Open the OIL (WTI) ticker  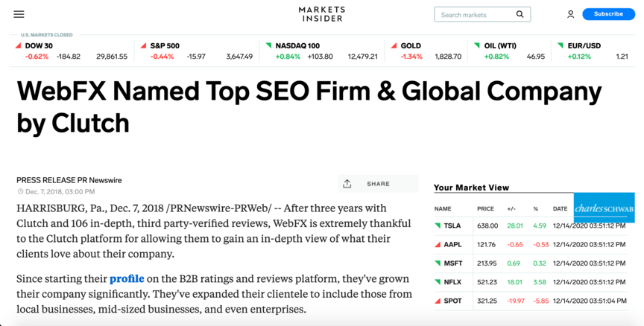coord(509,51)
